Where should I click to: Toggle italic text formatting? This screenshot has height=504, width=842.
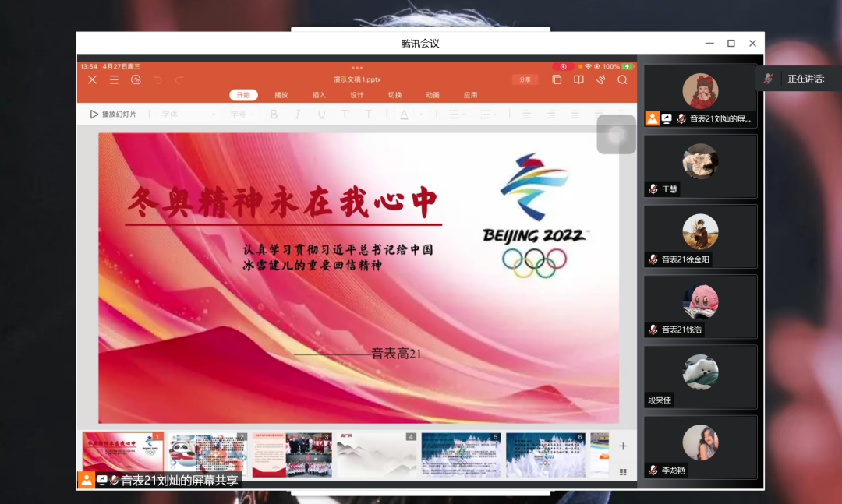coord(297,115)
